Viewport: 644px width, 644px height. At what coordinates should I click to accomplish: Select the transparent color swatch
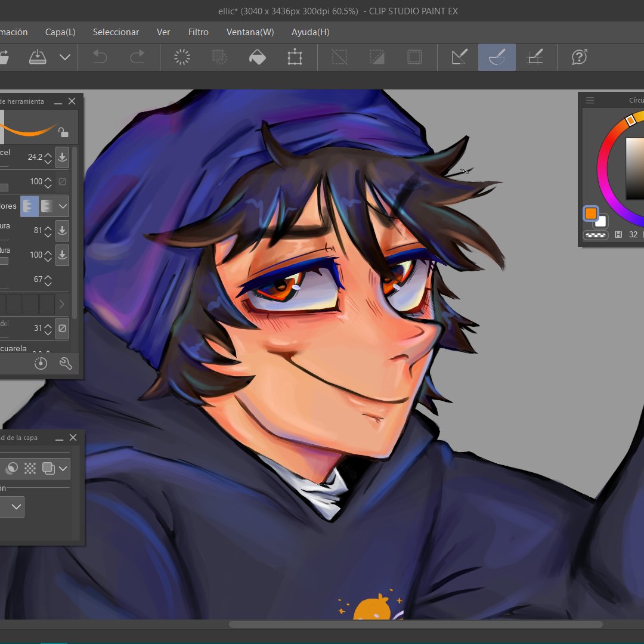tap(596, 236)
